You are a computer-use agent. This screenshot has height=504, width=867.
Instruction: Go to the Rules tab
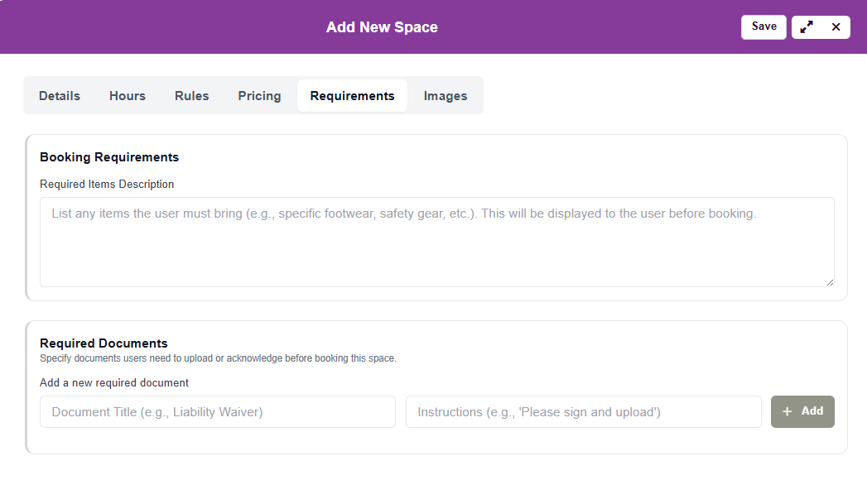pos(192,96)
